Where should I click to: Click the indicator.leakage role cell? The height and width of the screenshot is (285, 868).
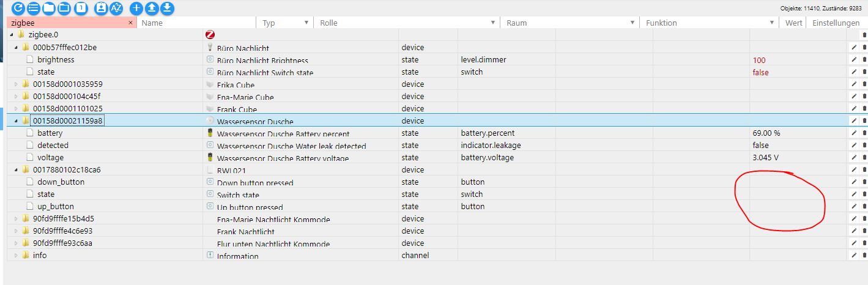tap(491, 145)
